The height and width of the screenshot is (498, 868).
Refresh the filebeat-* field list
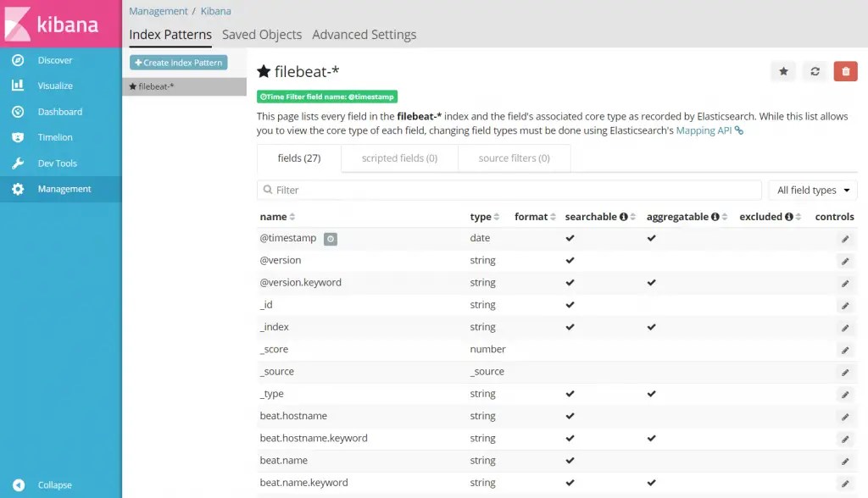pyautogui.click(x=814, y=71)
